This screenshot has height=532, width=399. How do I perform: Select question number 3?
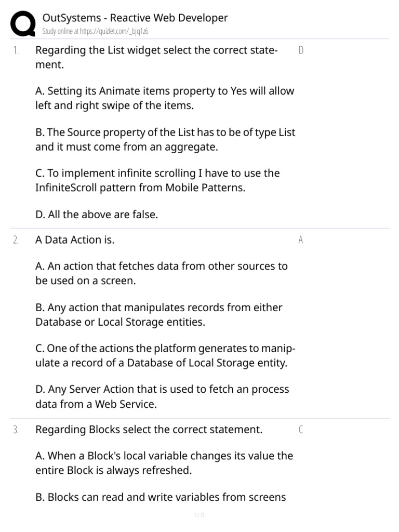(16, 430)
